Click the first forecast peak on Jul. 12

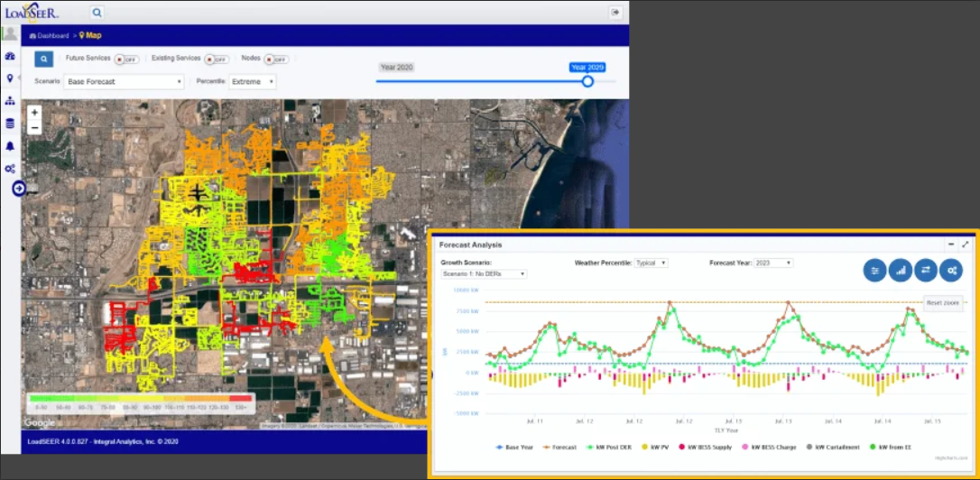coord(670,302)
